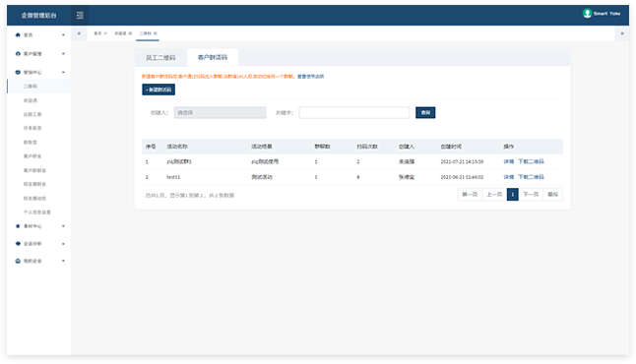This screenshot has width=636, height=364.
Task: Switch to the 首页 page tab
Action: (97, 33)
